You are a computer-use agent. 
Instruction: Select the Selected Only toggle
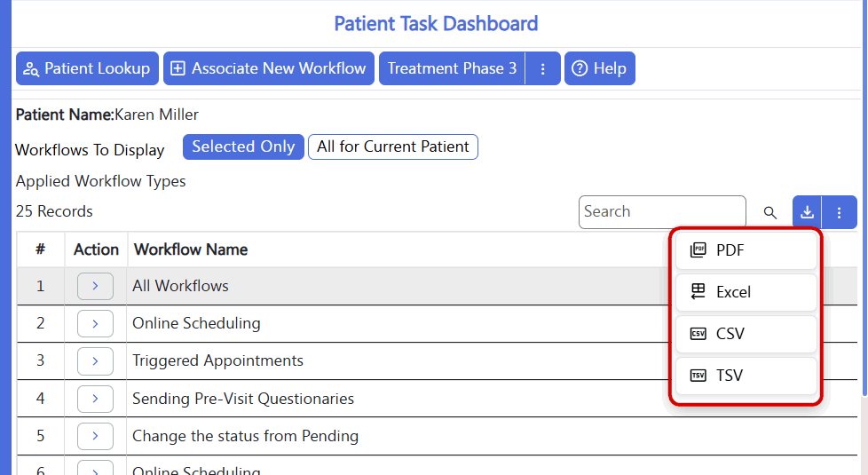[x=243, y=146]
